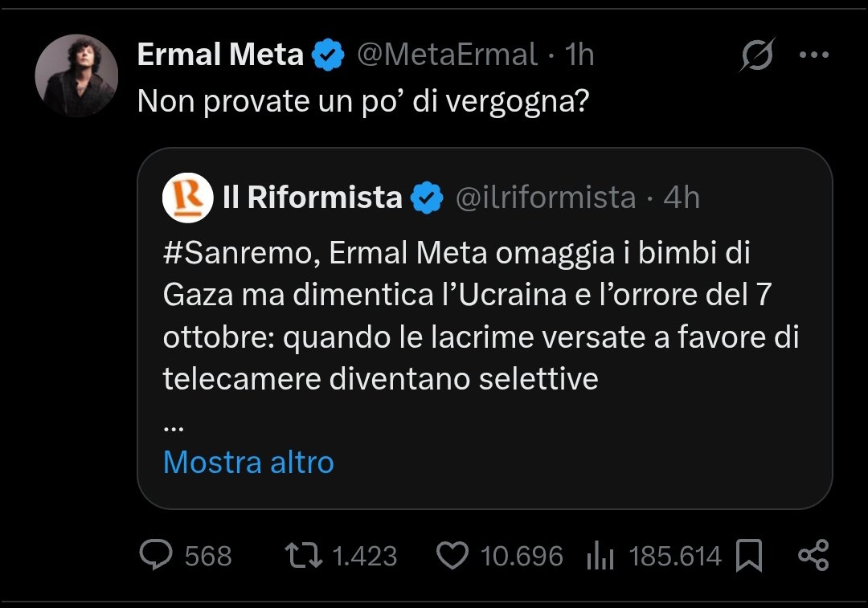868x608 pixels.
Task: Open the quoted tweet's 4h timestamp
Action: point(682,198)
